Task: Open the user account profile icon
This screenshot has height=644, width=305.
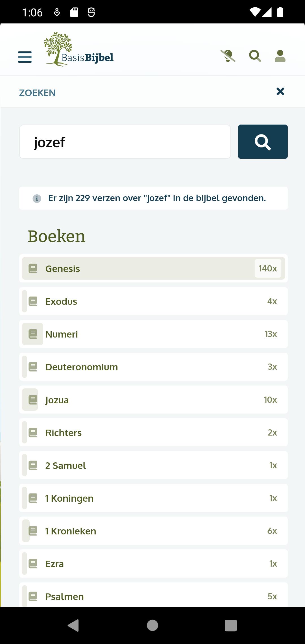Action: pos(280,56)
